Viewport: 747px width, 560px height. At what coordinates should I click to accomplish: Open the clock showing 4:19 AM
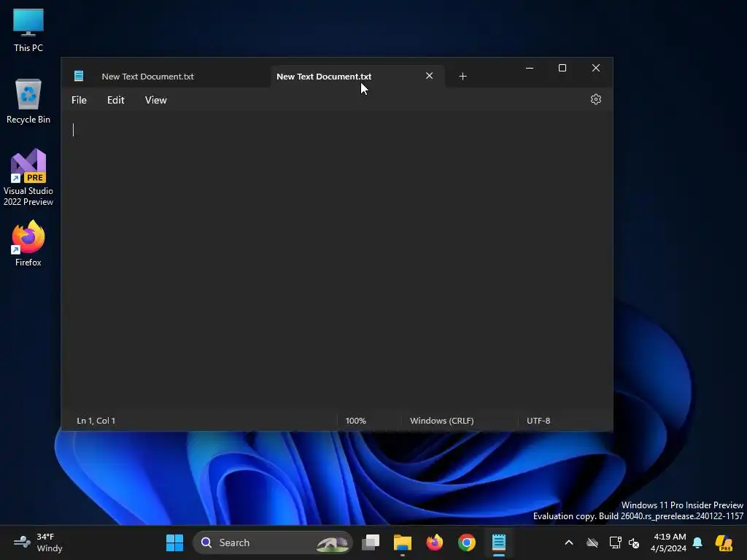(669, 542)
